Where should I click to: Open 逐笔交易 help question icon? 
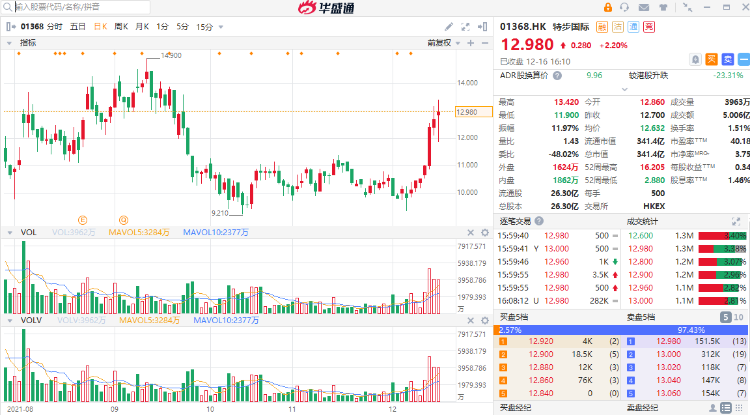coord(539,221)
